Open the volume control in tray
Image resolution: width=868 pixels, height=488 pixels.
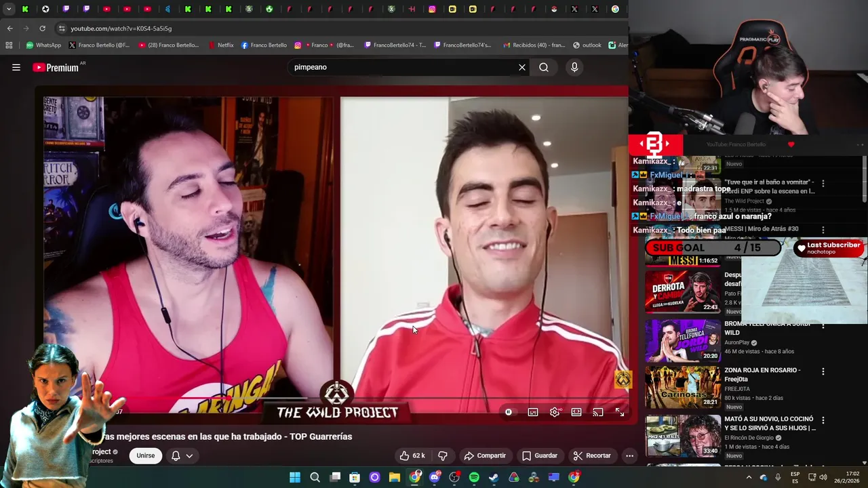[x=823, y=477]
